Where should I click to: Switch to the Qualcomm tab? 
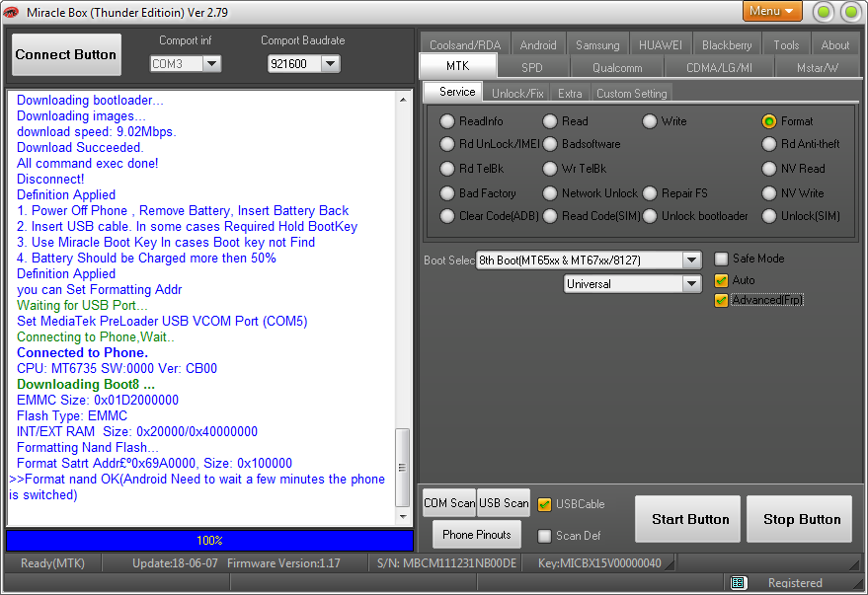[x=617, y=67]
